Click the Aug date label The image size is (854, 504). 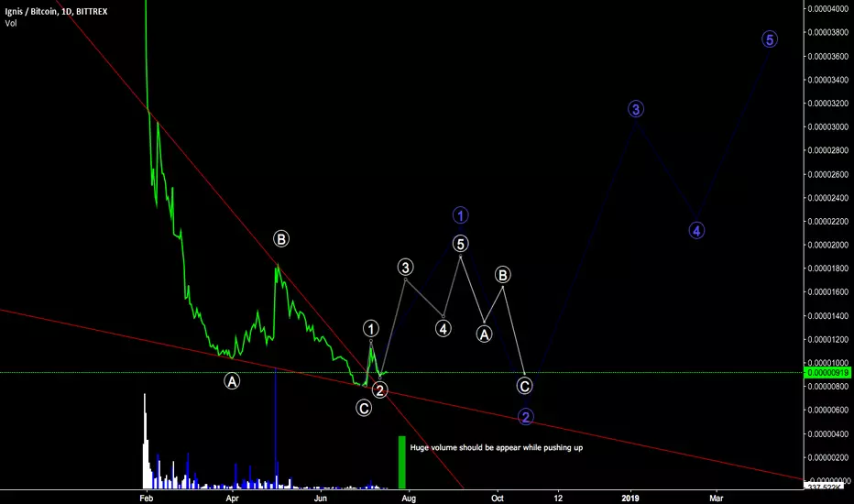tap(409, 498)
